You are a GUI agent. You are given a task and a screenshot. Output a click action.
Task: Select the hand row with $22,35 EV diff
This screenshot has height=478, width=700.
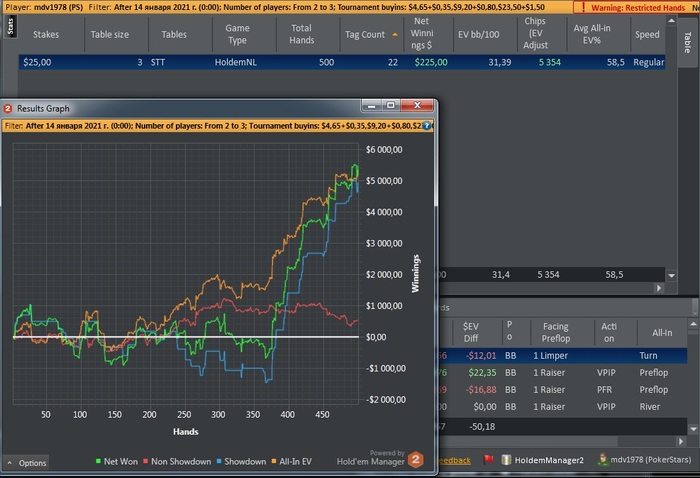[563, 373]
